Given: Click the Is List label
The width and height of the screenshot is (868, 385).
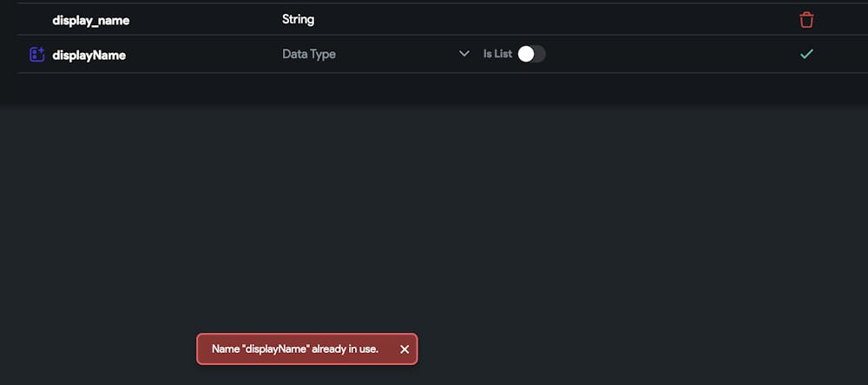Looking at the screenshot, I should (x=497, y=54).
